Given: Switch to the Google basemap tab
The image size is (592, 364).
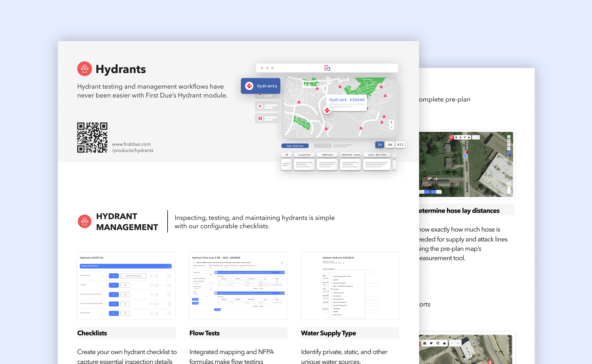Looking at the screenshot, I should click(433, 192).
